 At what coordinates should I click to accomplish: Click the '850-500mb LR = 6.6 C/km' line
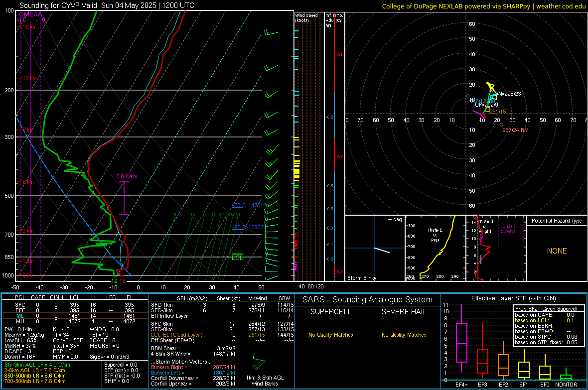tap(35, 376)
